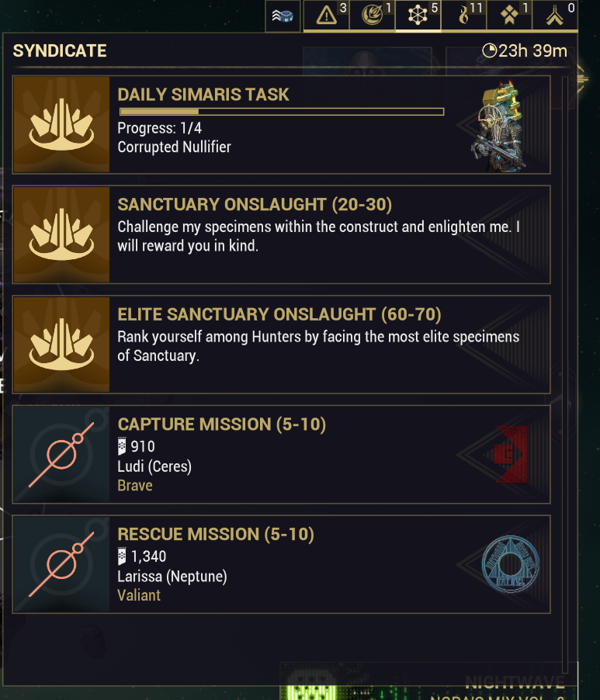
Task: Start the Rescue Mission on Larissa (Neptune)
Action: (x=216, y=535)
